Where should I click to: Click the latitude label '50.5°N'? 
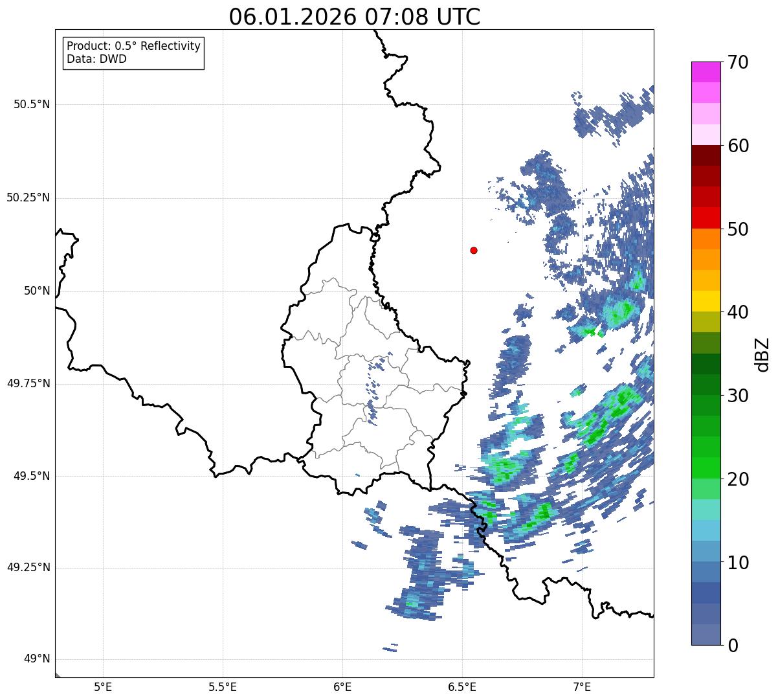pos(32,104)
